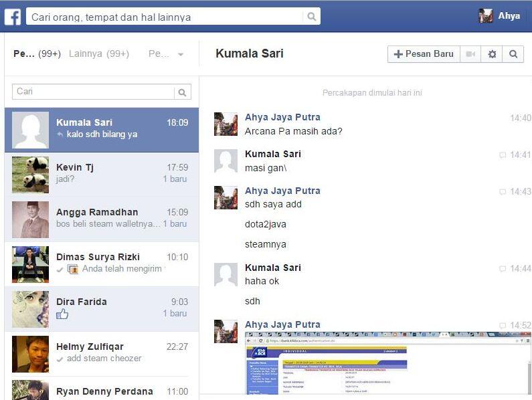This screenshot has width=532, height=400.
Task: Open the Ahya Jaya Putra sender name at 14:43
Action: (282, 191)
